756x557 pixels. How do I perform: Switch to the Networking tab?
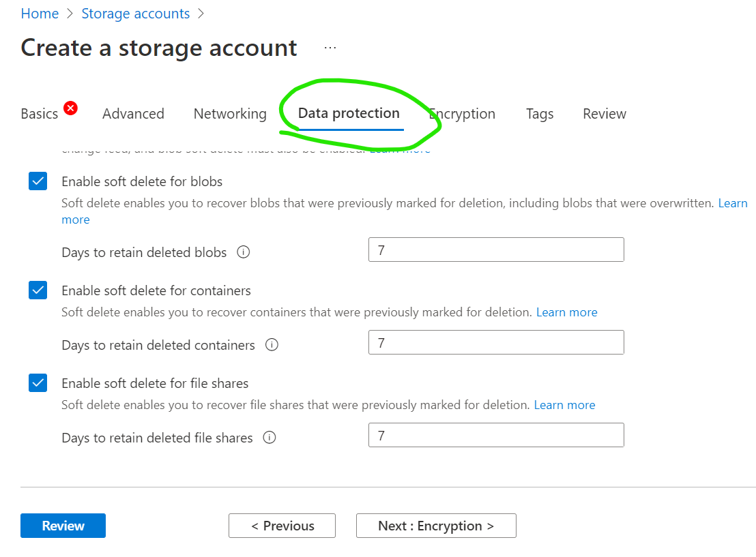pos(230,114)
